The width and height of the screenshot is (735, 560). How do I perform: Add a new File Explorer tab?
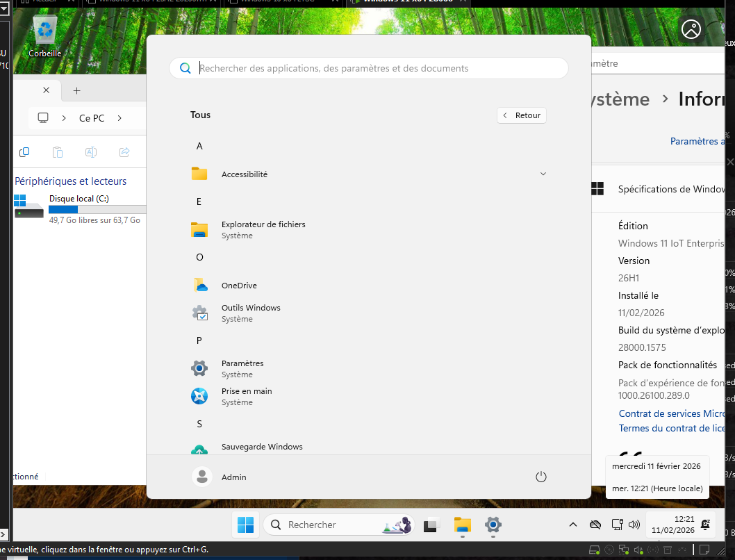[77, 90]
